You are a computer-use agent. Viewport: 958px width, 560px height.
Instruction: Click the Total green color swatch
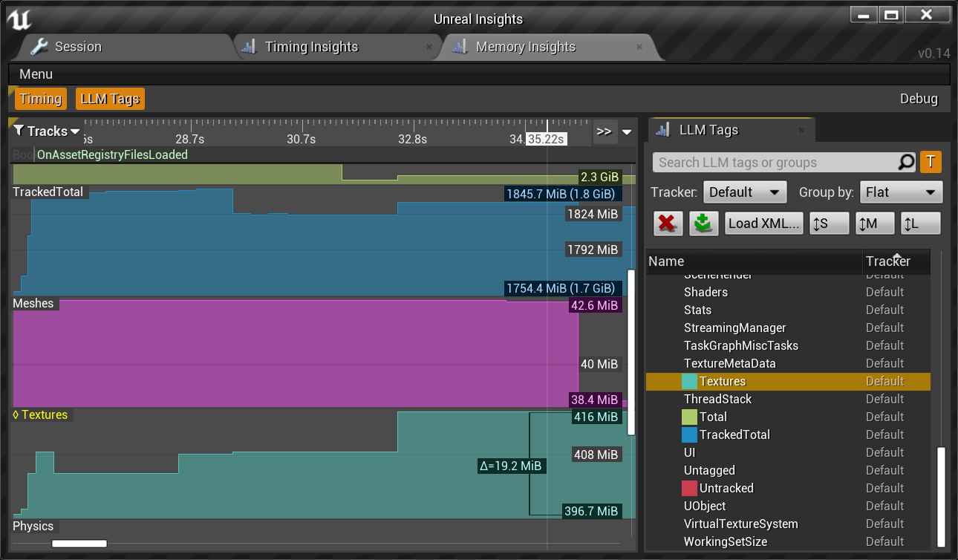tap(689, 417)
